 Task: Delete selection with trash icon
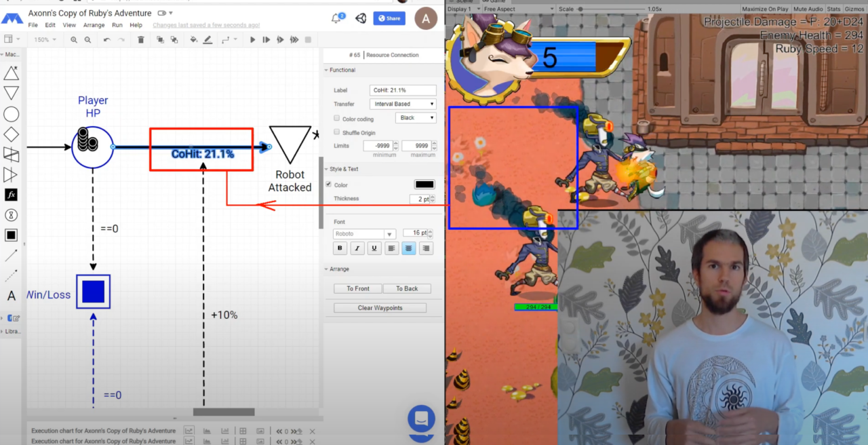point(141,40)
